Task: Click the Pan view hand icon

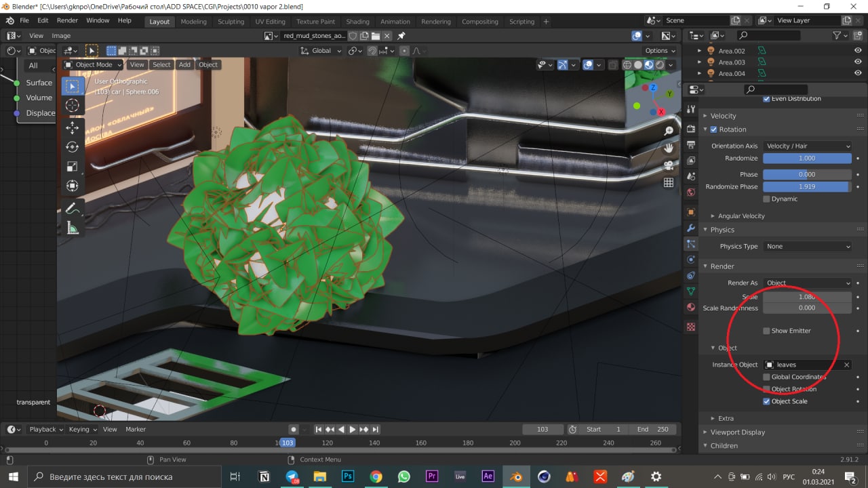Action: 669,148
